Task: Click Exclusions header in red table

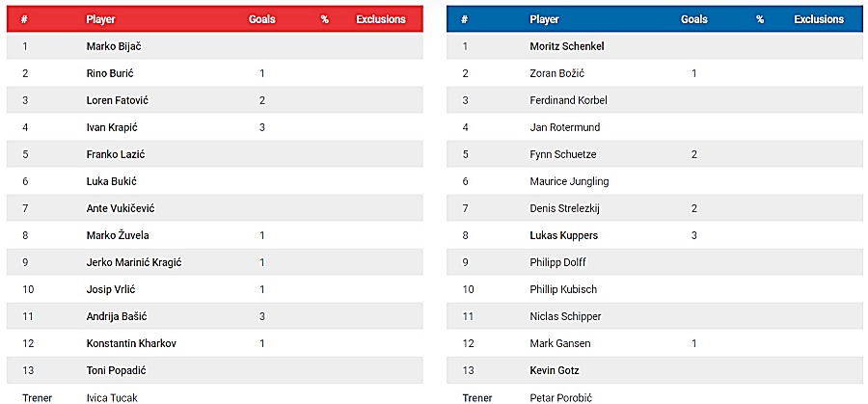Action: 381,19
